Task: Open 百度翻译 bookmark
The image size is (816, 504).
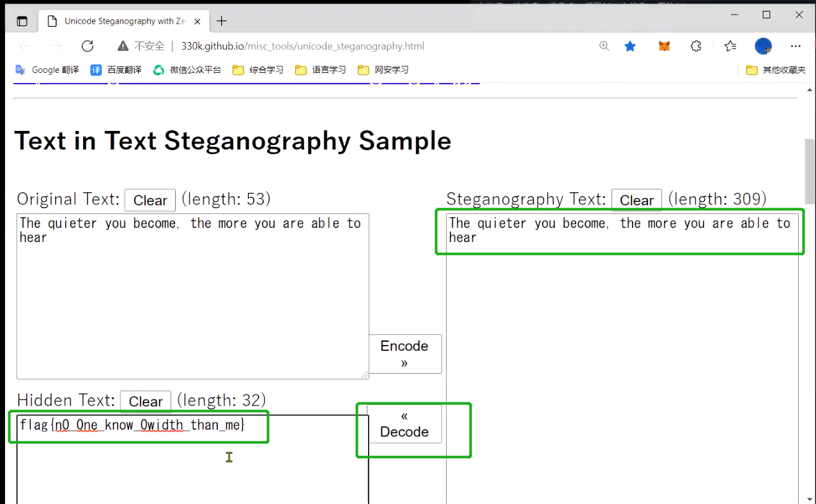Action: click(116, 70)
